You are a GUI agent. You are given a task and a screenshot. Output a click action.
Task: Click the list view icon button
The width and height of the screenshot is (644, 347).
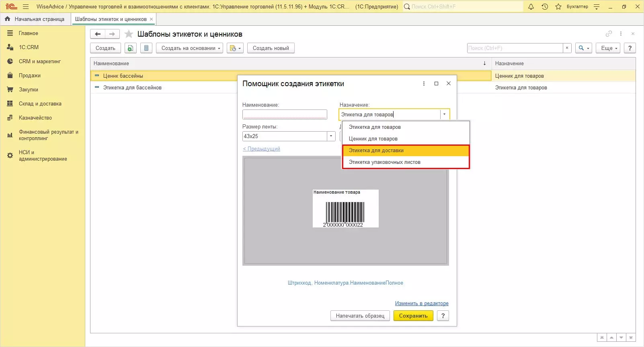[x=146, y=48]
